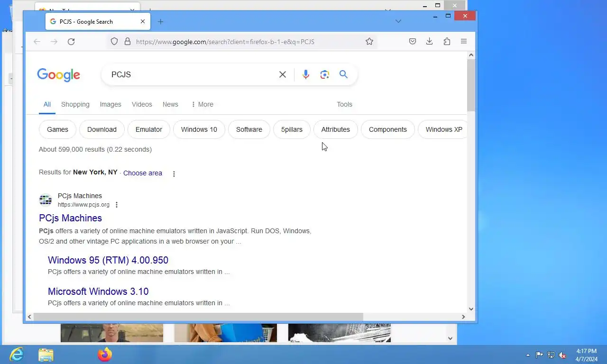Viewport: 607px width, 364px height.
Task: Open the Choose area link
Action: click(143, 173)
